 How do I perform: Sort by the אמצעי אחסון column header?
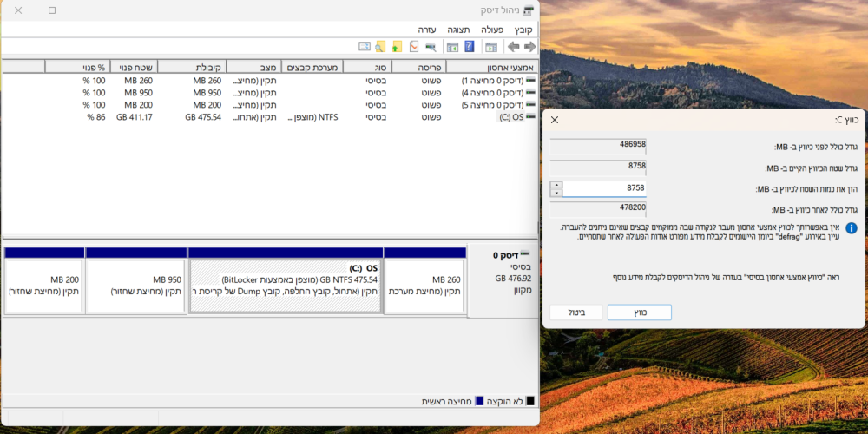point(492,67)
